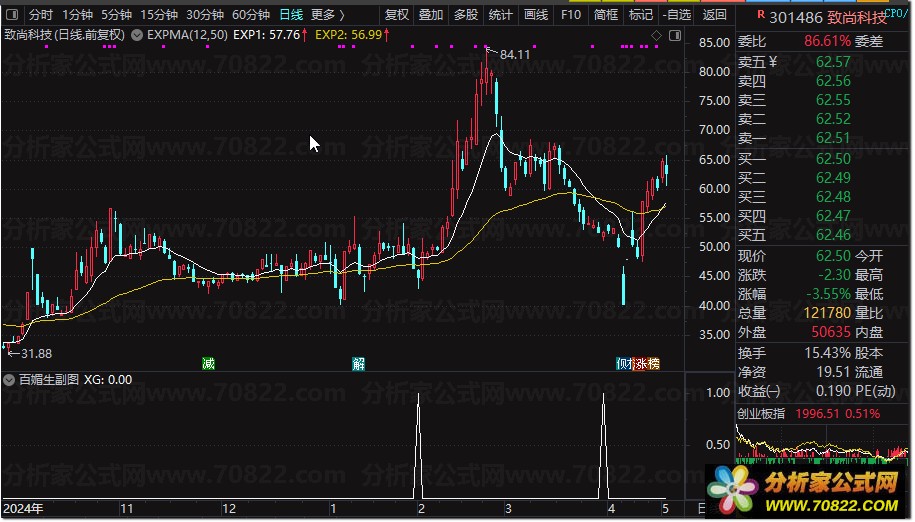Click the 致尚科技(日线.前复权) chart title
Screen dimensions: 915x522
point(65,35)
